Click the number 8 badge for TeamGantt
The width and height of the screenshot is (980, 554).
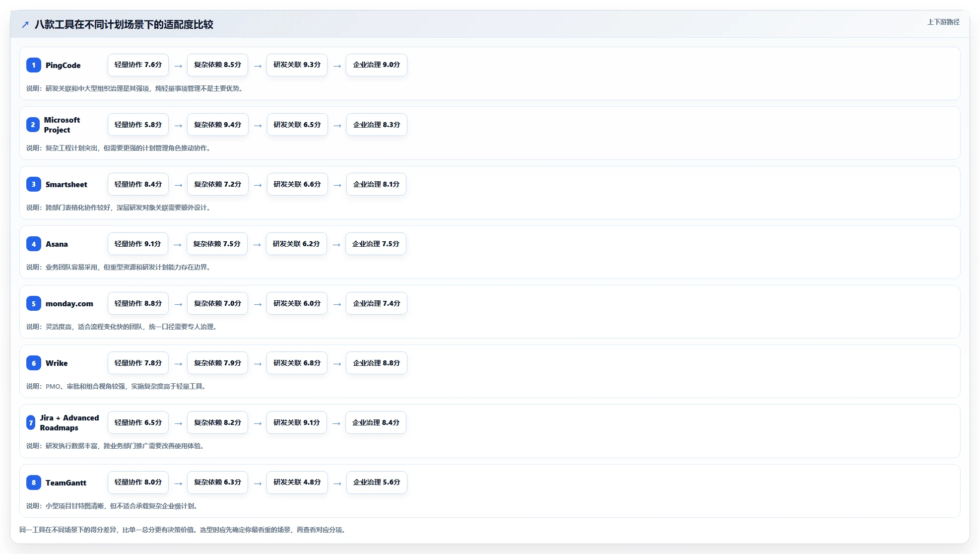pos(34,482)
